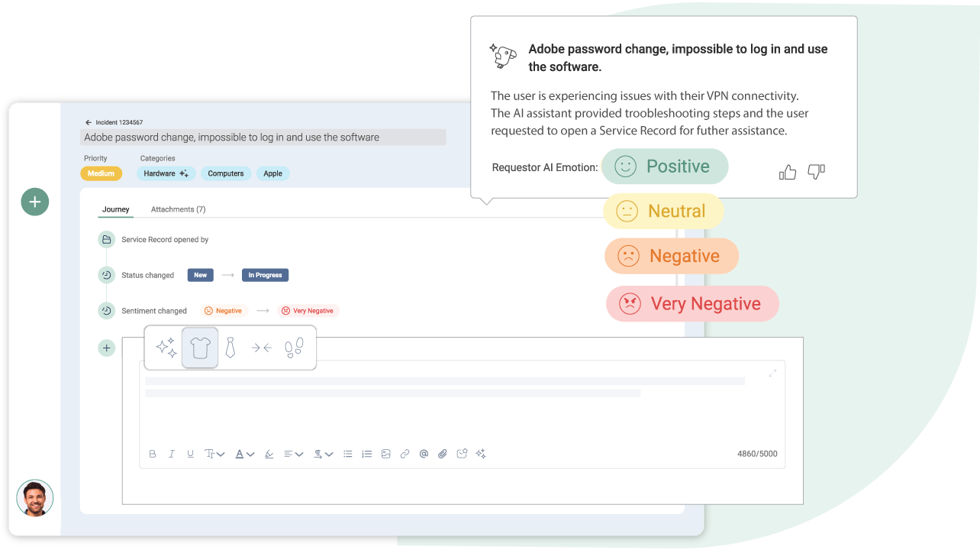
Task: Open the user avatar photo in the sidebar
Action: [35, 498]
